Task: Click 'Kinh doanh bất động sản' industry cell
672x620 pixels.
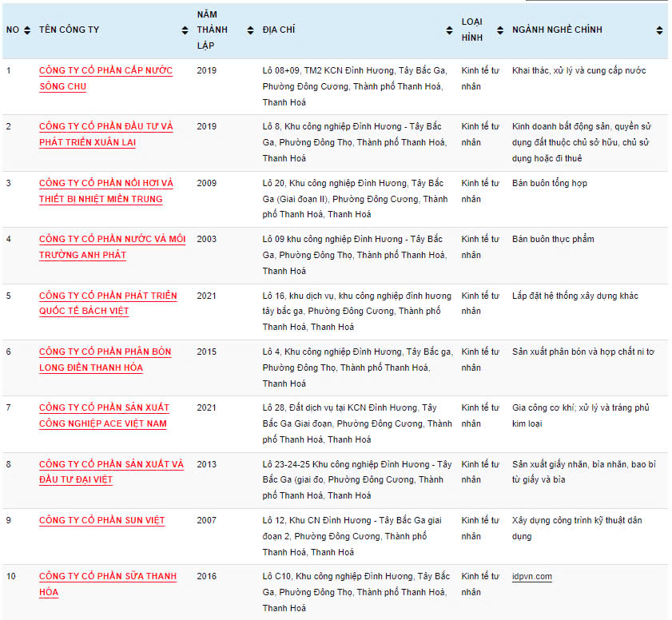Action: point(581,142)
